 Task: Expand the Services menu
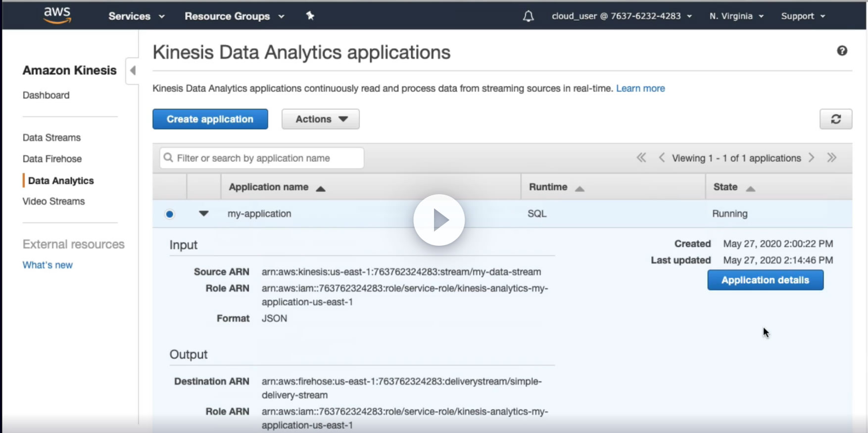coord(137,16)
